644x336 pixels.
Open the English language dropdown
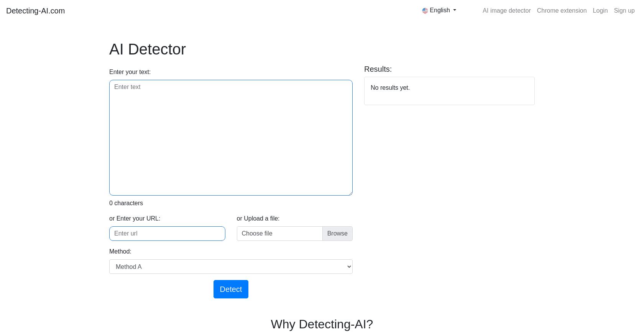pyautogui.click(x=439, y=10)
